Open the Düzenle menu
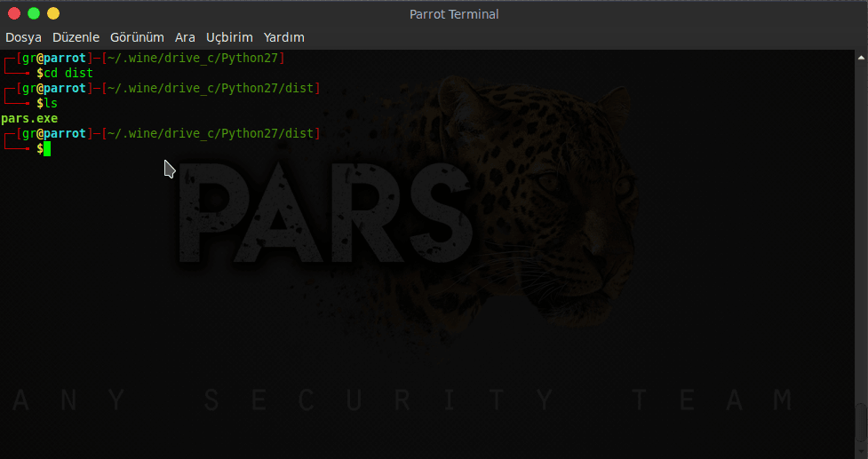 click(x=76, y=37)
